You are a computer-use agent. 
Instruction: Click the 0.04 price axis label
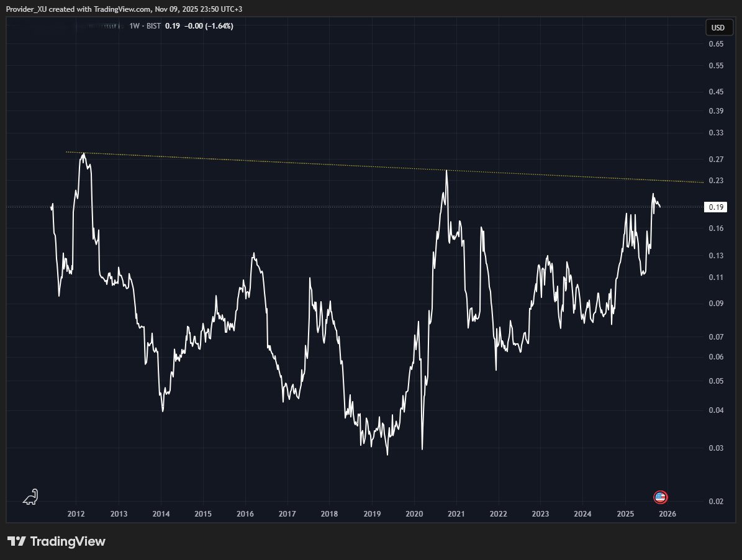pos(716,410)
